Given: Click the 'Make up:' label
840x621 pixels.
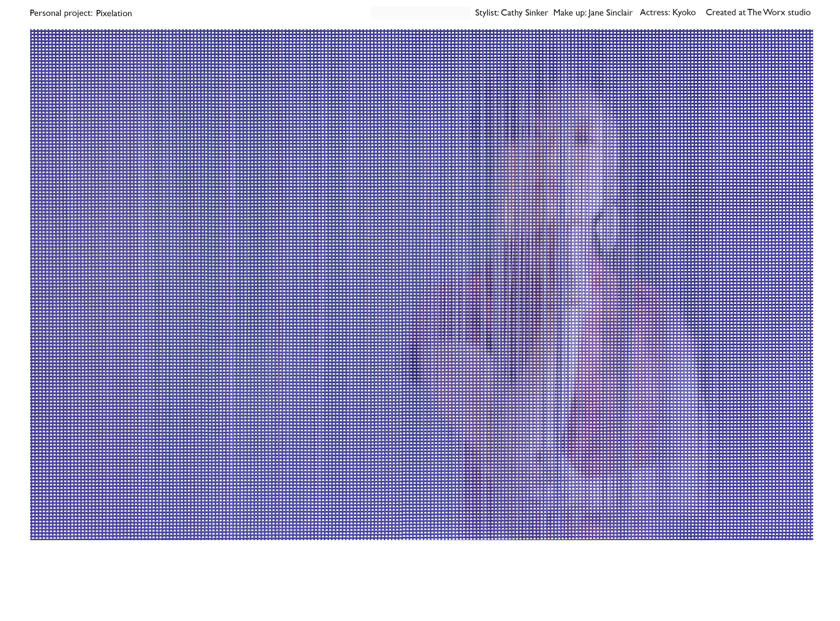Looking at the screenshot, I should coord(570,13).
